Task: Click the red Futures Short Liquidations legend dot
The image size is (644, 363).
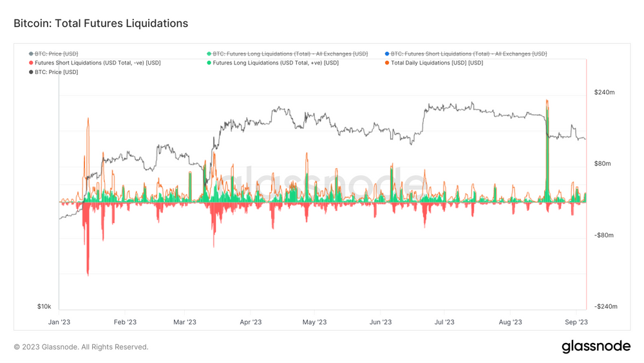Action: tap(31, 63)
